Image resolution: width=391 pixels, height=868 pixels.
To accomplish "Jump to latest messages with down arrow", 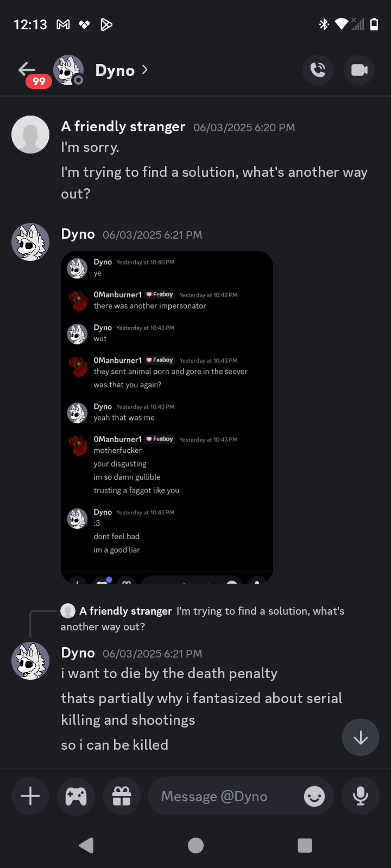I will [x=361, y=737].
